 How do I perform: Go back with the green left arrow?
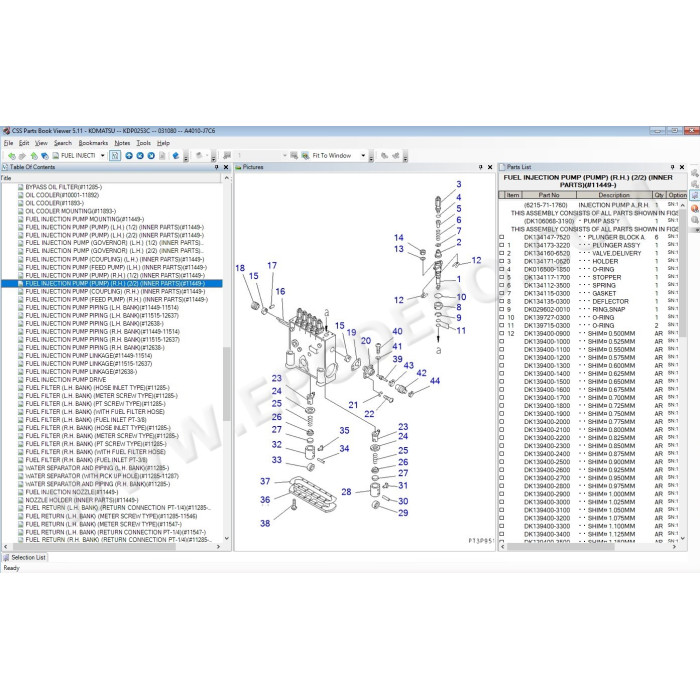coord(12,156)
